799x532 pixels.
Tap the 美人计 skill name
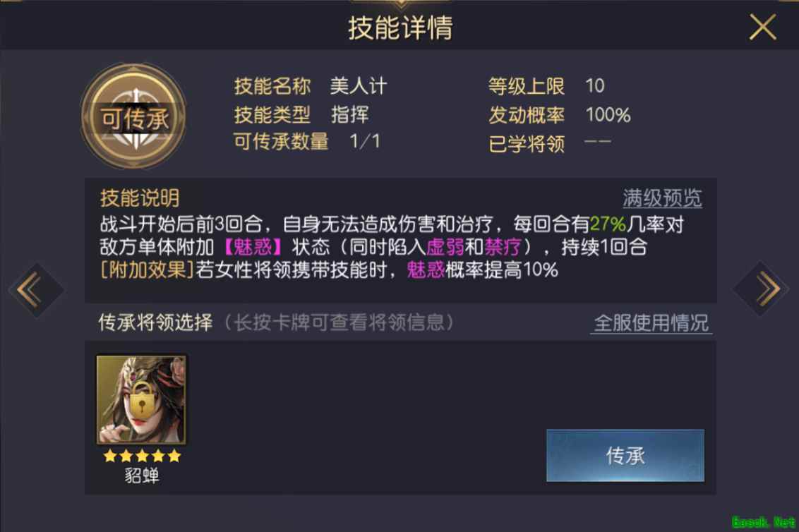359,85
